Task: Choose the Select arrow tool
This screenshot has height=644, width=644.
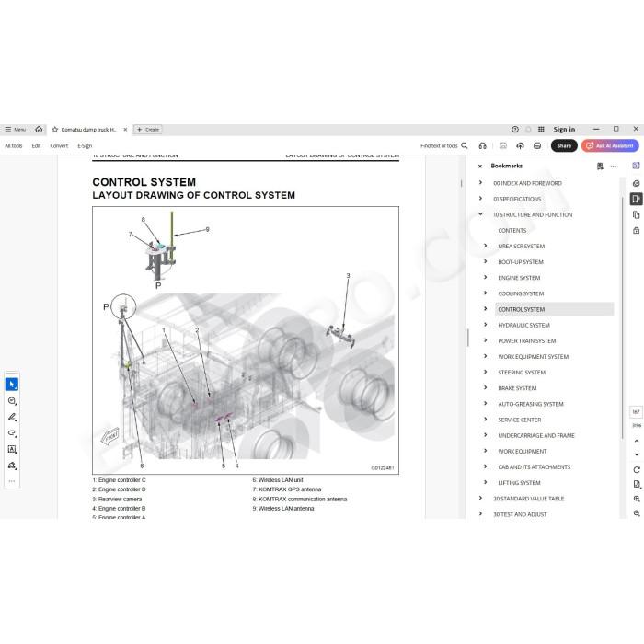Action: tap(12, 385)
